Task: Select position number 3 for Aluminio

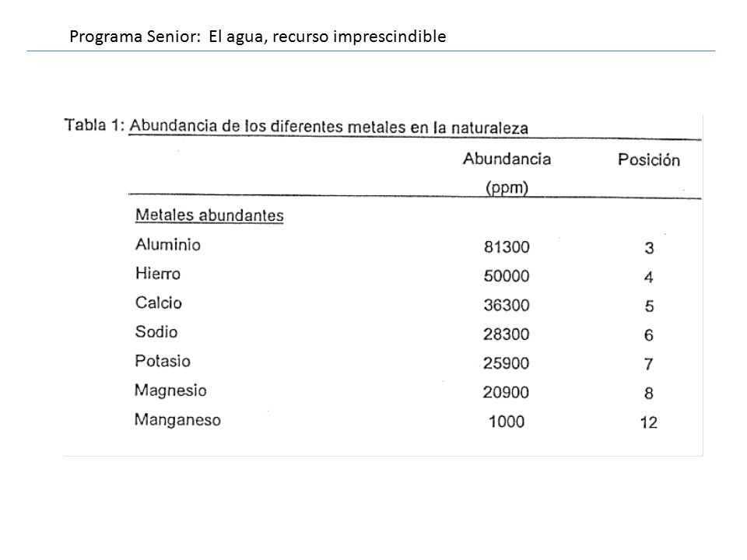Action: tap(649, 247)
